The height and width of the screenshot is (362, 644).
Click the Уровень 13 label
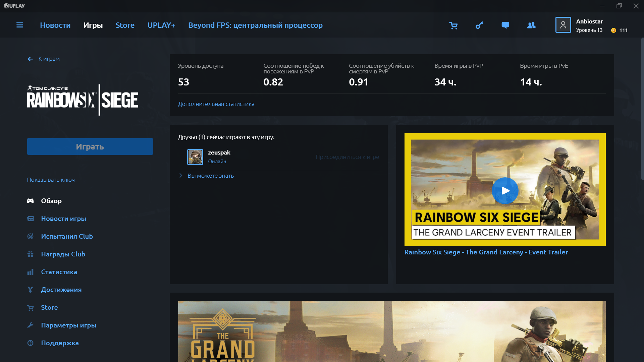pos(589,30)
